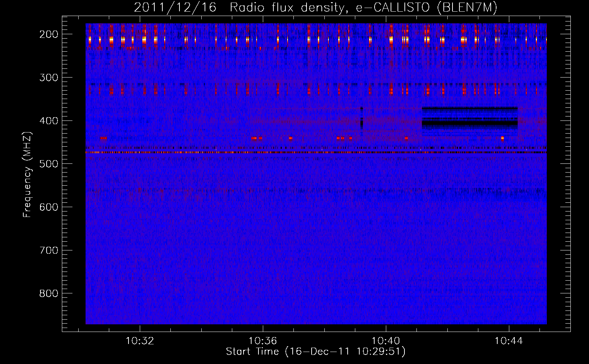Click the 400 frequency tick label
Image resolution: width=589 pixels, height=364 pixels.
point(48,121)
